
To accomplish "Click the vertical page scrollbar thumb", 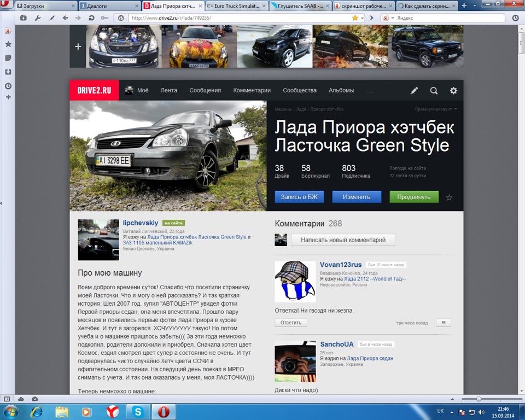I will pyautogui.click(x=521, y=43).
